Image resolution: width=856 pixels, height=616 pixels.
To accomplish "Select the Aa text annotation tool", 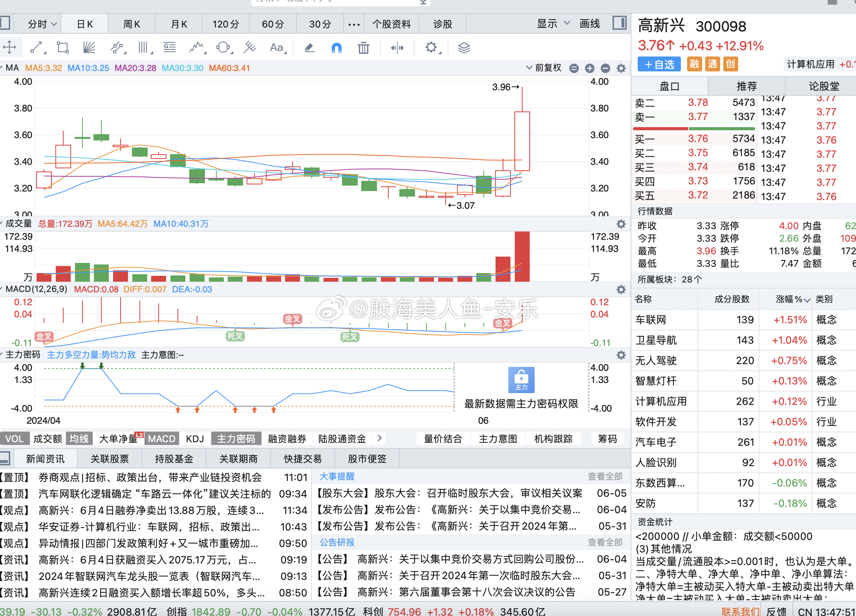I will pos(277,48).
